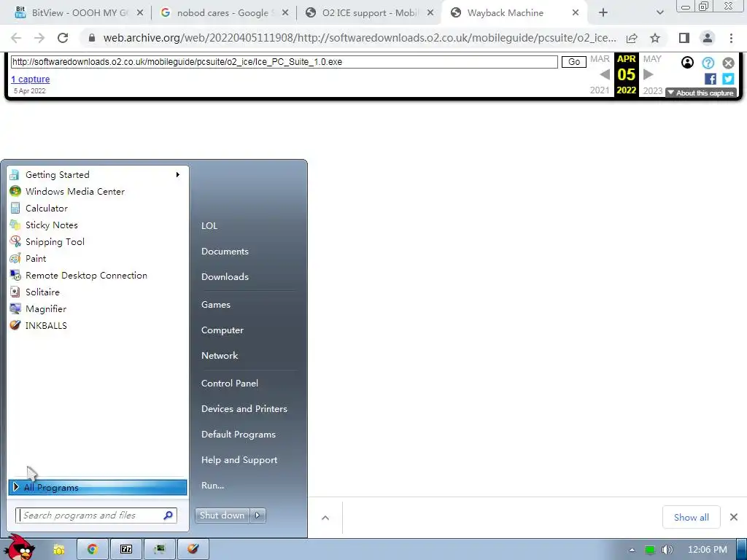
Task: Click the green network tray icon
Action: 650,550
